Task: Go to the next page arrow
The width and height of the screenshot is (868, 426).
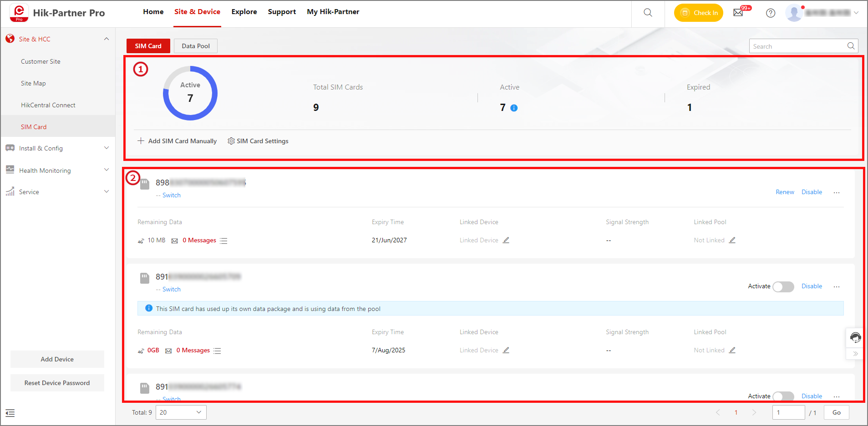Action: (754, 412)
